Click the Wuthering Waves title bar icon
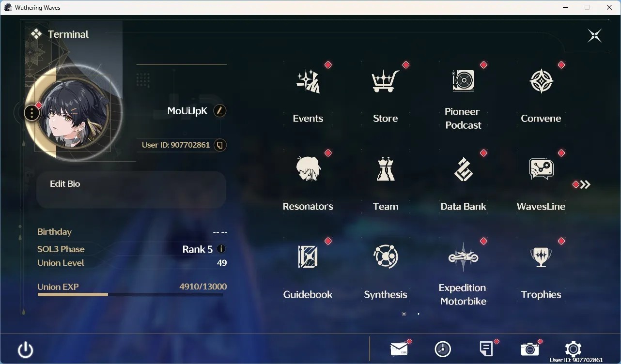The image size is (621, 364). pyautogui.click(x=8, y=7)
